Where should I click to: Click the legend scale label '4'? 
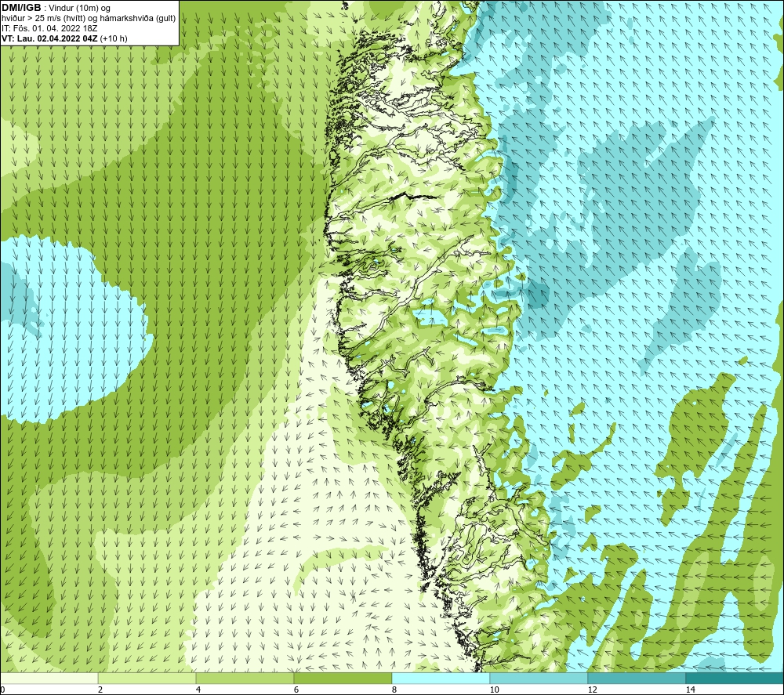(198, 690)
